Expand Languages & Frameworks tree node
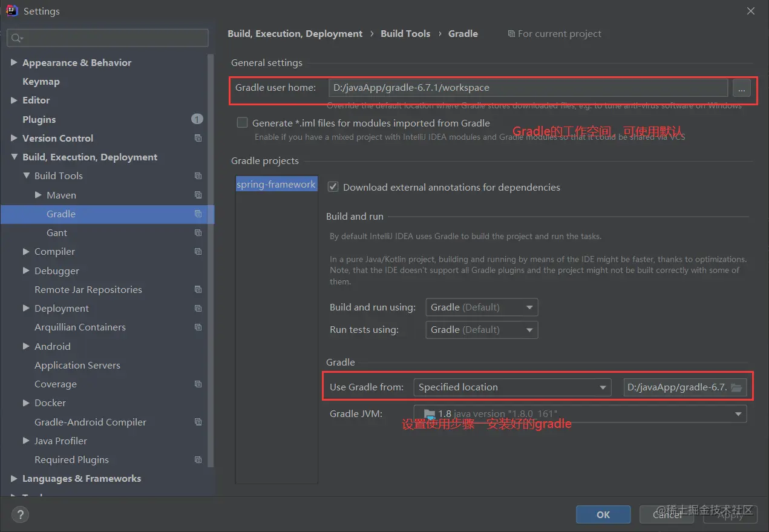 pyautogui.click(x=14, y=478)
